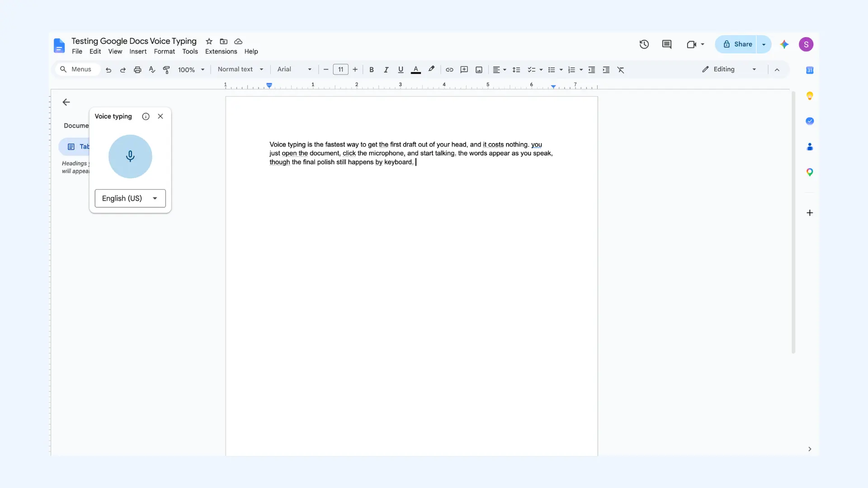868x488 pixels.
Task: Click the Insert link icon
Action: tap(449, 70)
